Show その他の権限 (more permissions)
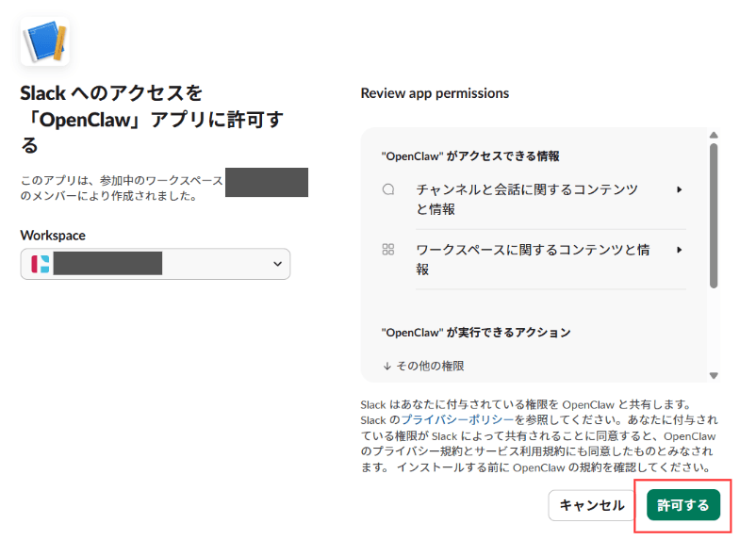The image size is (756, 540). point(423,366)
